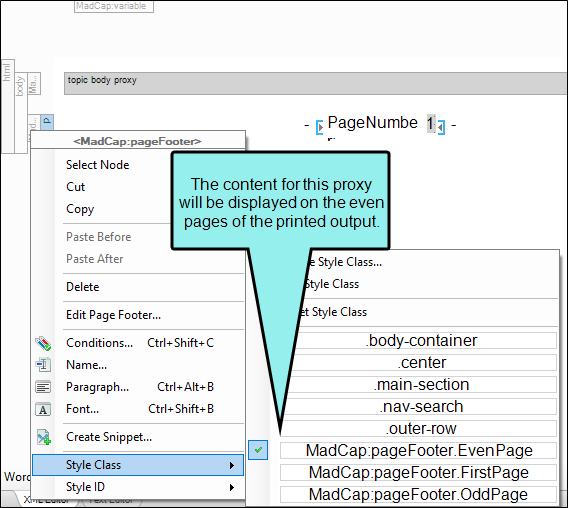Viewport: 568px width, 508px height.
Task: Click the left bracket marker before PageNumber
Action: [320, 127]
